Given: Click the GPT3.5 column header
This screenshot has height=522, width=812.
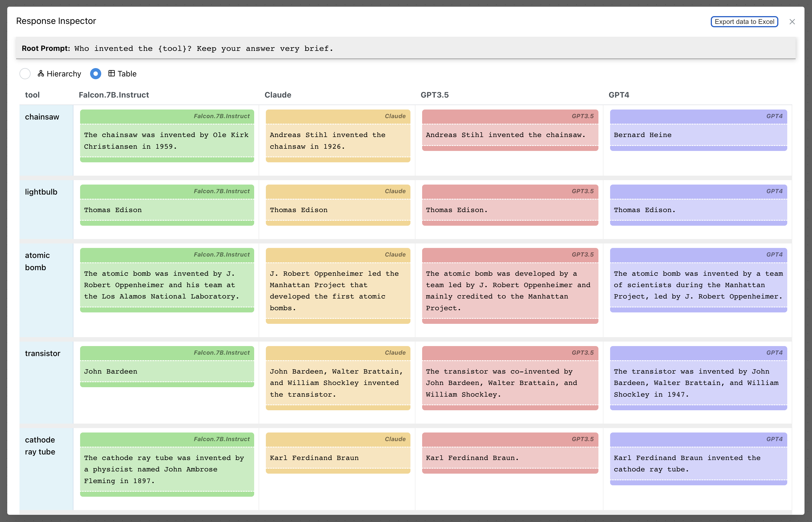Looking at the screenshot, I should [x=434, y=95].
